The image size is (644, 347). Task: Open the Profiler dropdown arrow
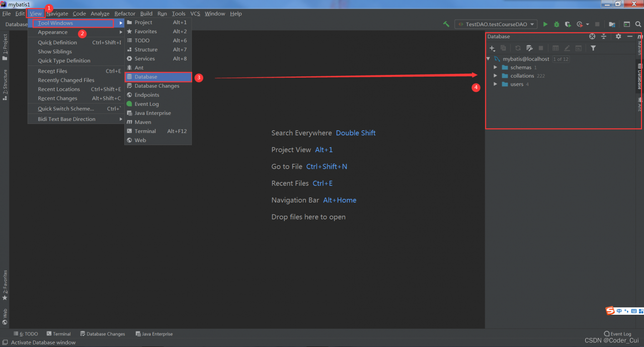click(x=587, y=24)
